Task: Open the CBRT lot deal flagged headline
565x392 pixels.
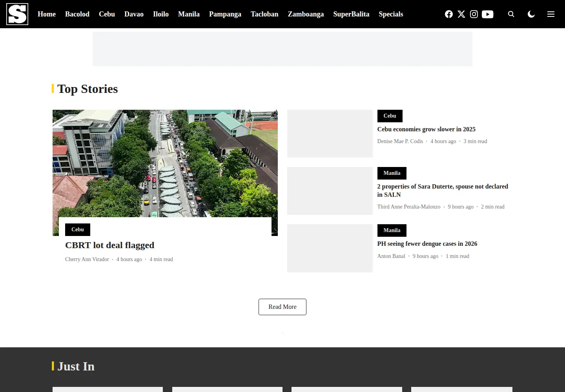Action: point(109,245)
